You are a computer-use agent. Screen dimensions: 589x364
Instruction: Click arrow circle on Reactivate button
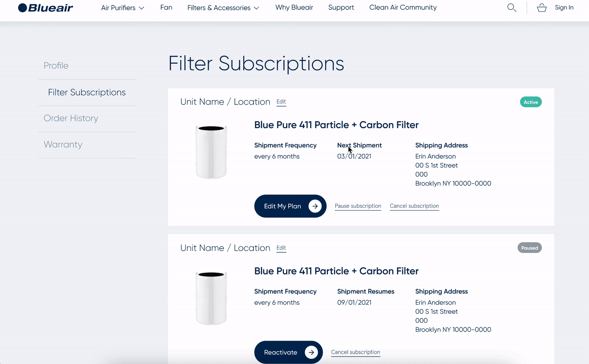pyautogui.click(x=311, y=352)
